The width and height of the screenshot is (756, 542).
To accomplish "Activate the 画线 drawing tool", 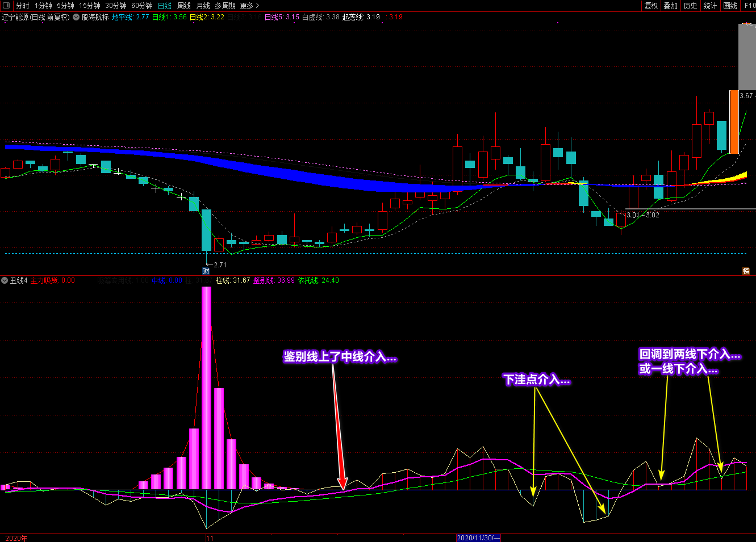I will 730,6.
